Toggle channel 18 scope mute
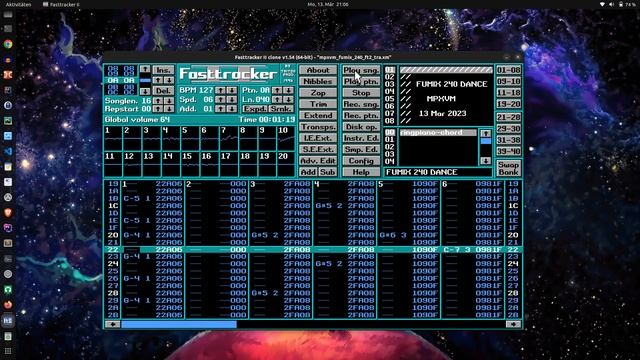The height and width of the screenshot is (360, 640). (248, 164)
